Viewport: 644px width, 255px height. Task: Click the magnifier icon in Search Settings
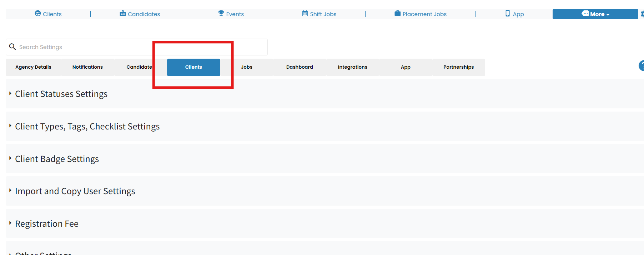(x=12, y=47)
